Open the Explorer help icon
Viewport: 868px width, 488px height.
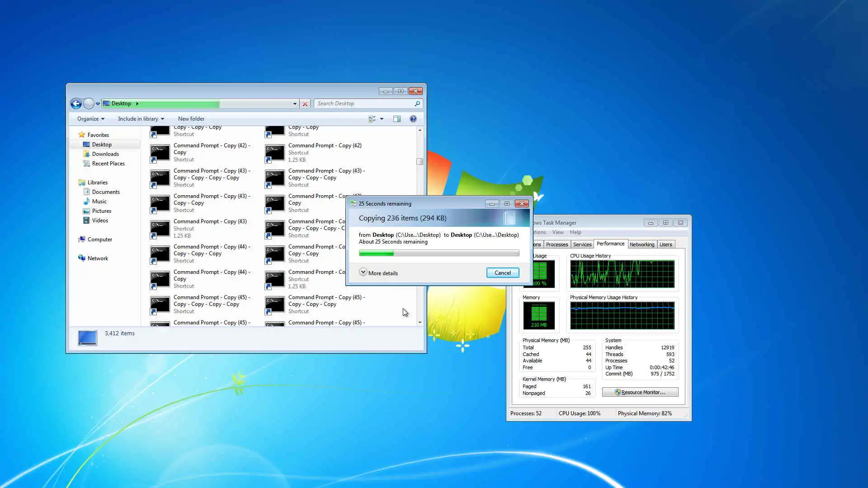[x=413, y=119]
